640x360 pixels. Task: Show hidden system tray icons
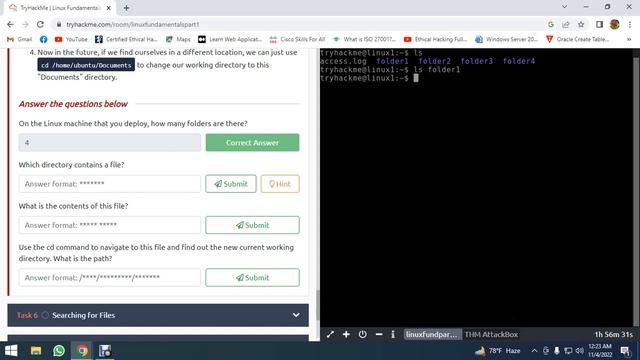[x=534, y=351]
